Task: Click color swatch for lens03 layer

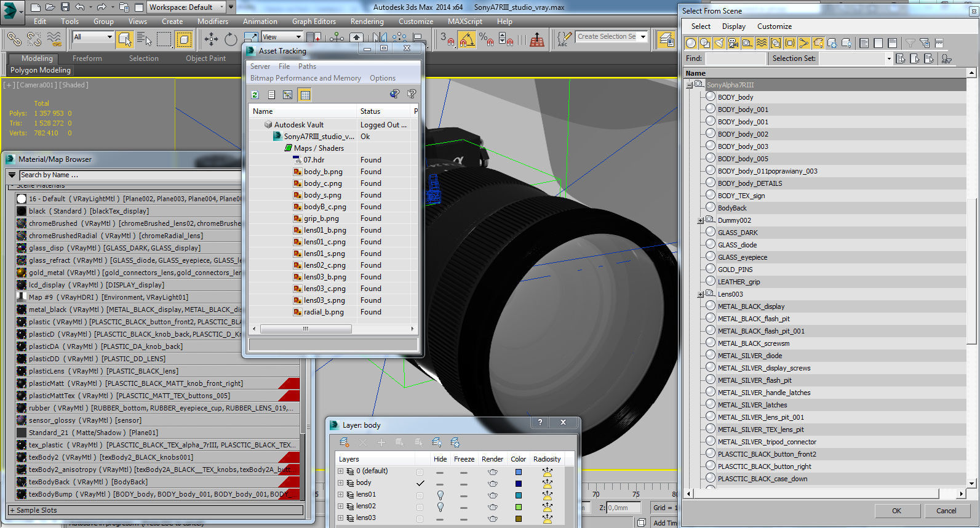Action: click(519, 518)
